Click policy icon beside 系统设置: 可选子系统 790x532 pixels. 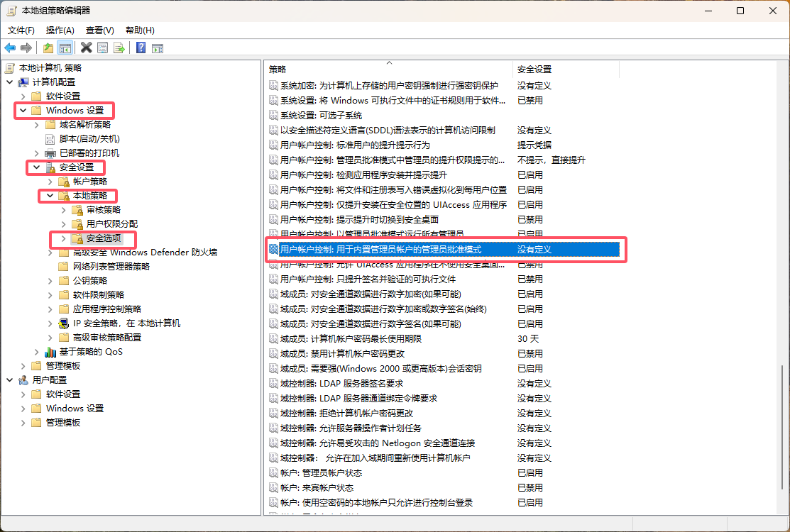click(x=273, y=115)
